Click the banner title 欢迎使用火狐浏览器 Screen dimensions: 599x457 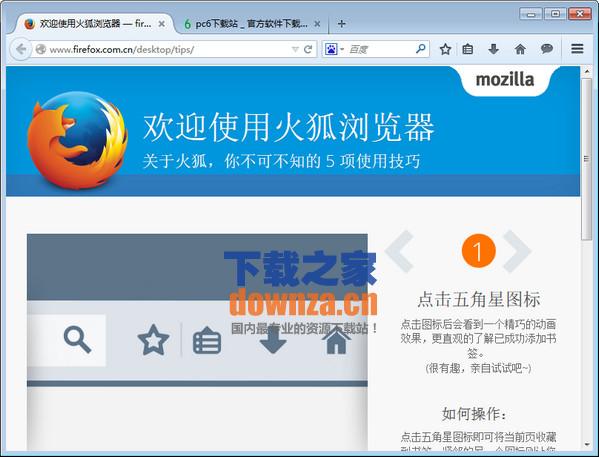pos(288,127)
